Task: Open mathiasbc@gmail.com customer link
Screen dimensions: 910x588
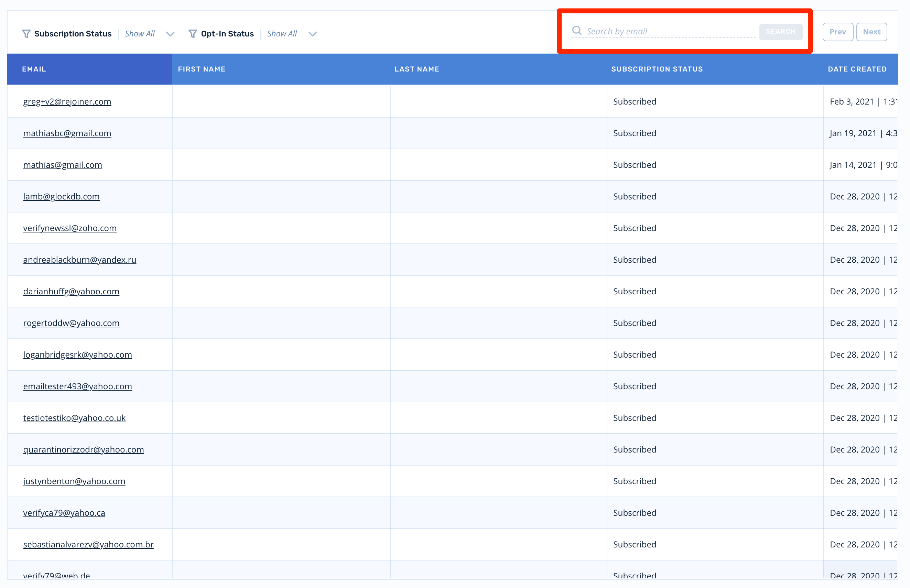Action: [x=67, y=133]
